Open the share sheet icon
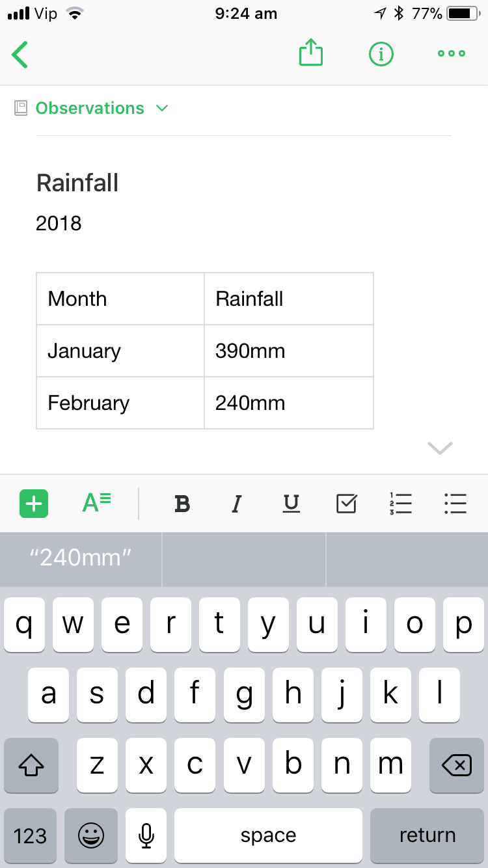Viewport: 488px width, 868px height. pyautogui.click(x=311, y=53)
